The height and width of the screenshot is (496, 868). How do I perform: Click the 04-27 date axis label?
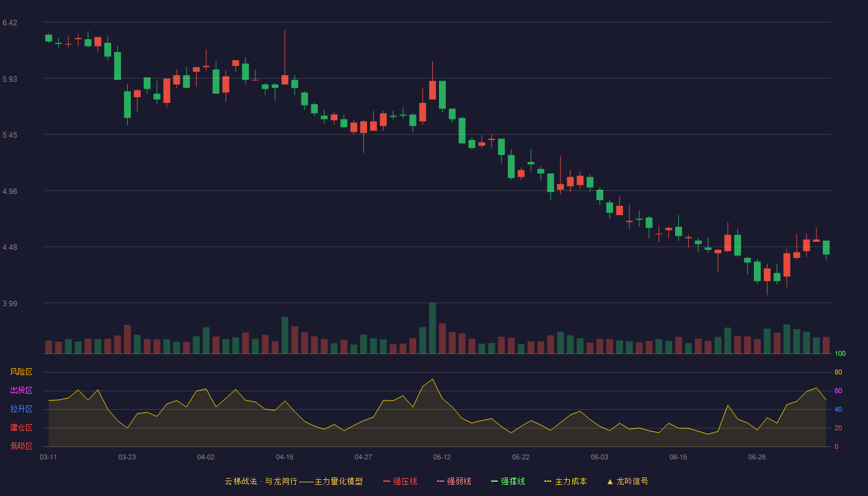click(x=363, y=457)
